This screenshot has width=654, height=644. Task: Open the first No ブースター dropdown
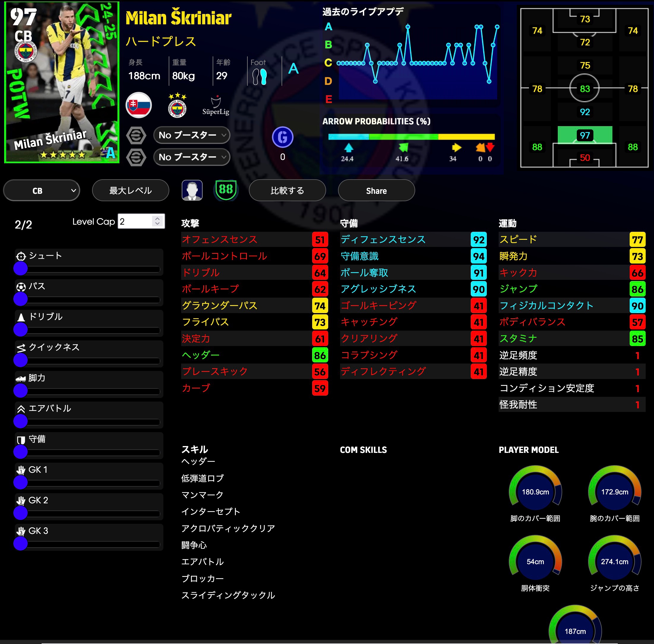[x=192, y=135]
